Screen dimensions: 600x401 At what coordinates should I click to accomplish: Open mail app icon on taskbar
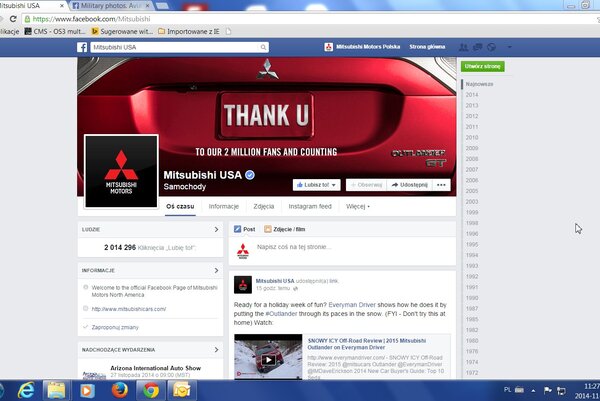click(x=182, y=391)
